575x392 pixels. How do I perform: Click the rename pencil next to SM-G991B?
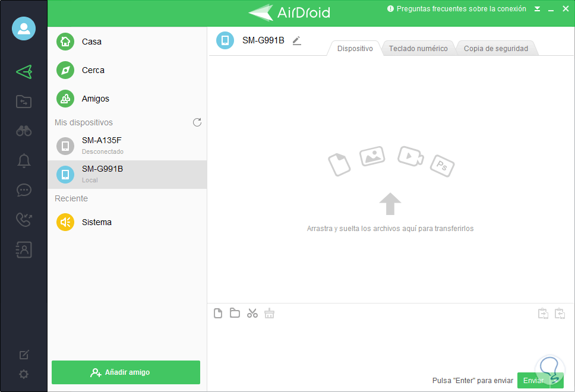click(296, 41)
